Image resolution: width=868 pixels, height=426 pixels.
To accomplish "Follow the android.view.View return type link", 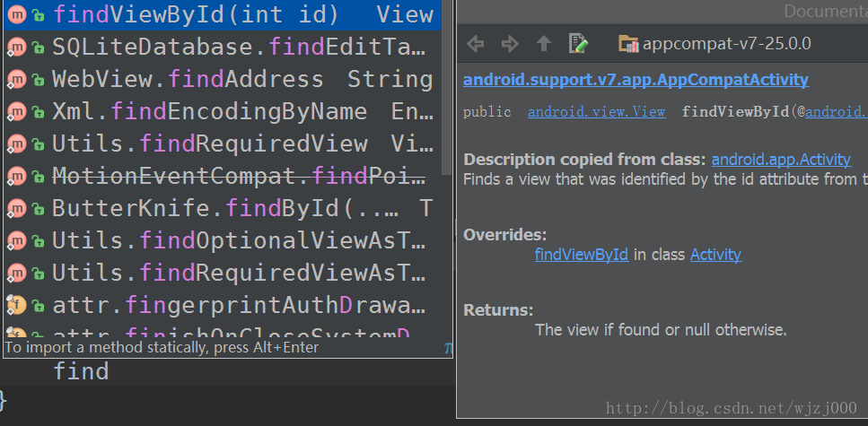I will [596, 112].
